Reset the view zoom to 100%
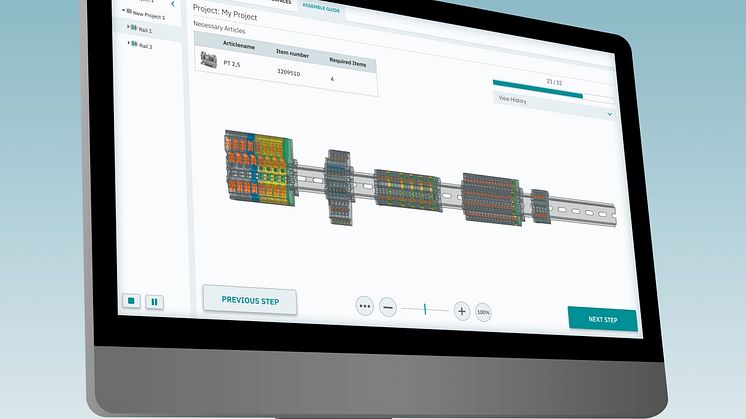This screenshot has height=419, width=746. [484, 312]
